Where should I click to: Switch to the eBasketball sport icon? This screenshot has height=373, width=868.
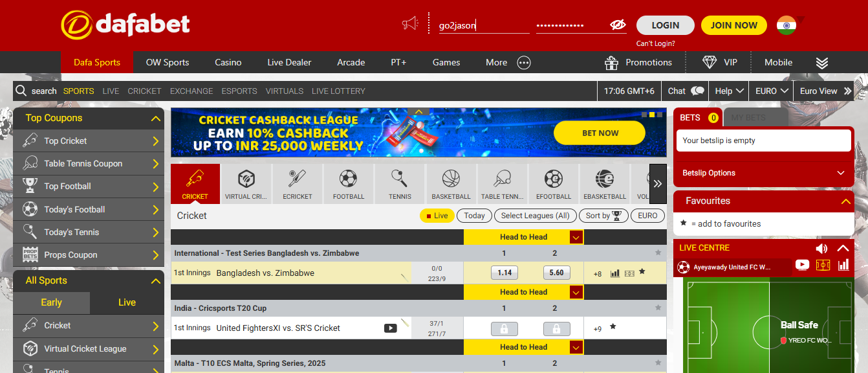(604, 183)
